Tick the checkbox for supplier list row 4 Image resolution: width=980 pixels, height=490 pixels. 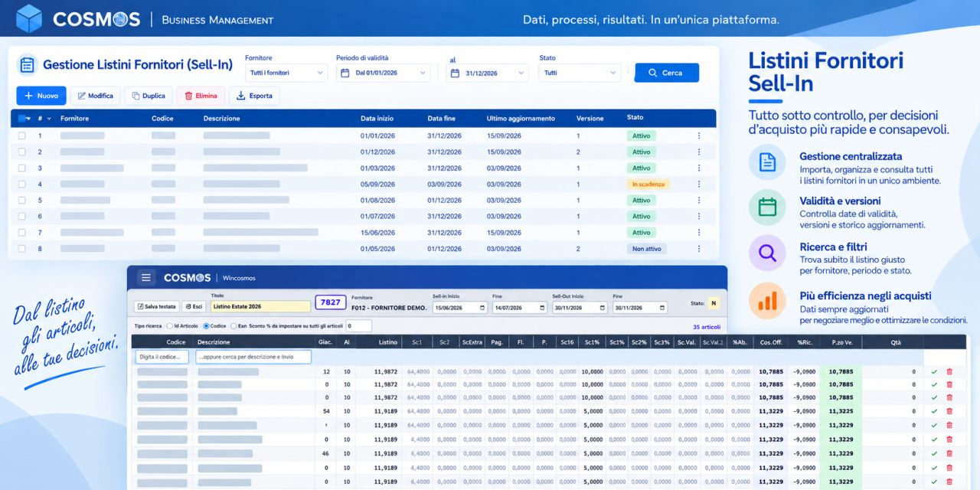pyautogui.click(x=21, y=184)
